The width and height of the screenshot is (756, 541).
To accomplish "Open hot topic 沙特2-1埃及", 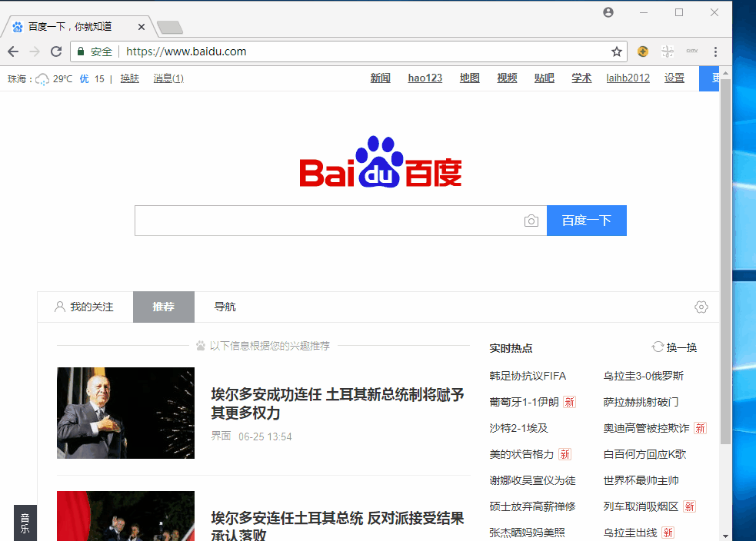I will 519,428.
